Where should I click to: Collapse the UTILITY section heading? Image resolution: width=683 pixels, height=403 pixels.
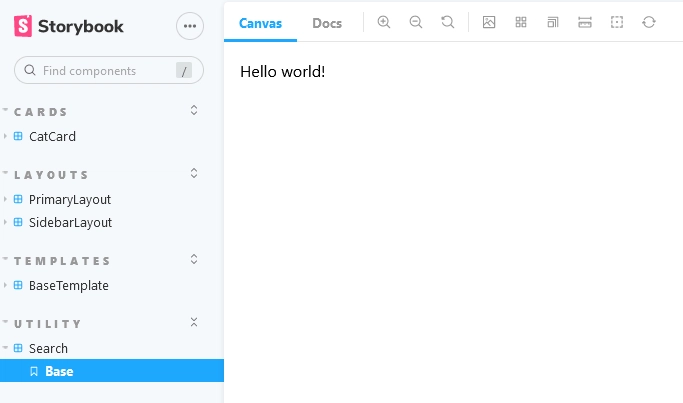(x=48, y=324)
